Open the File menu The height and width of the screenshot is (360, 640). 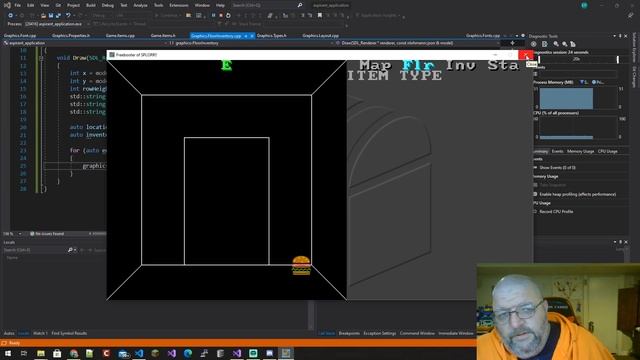18,5
